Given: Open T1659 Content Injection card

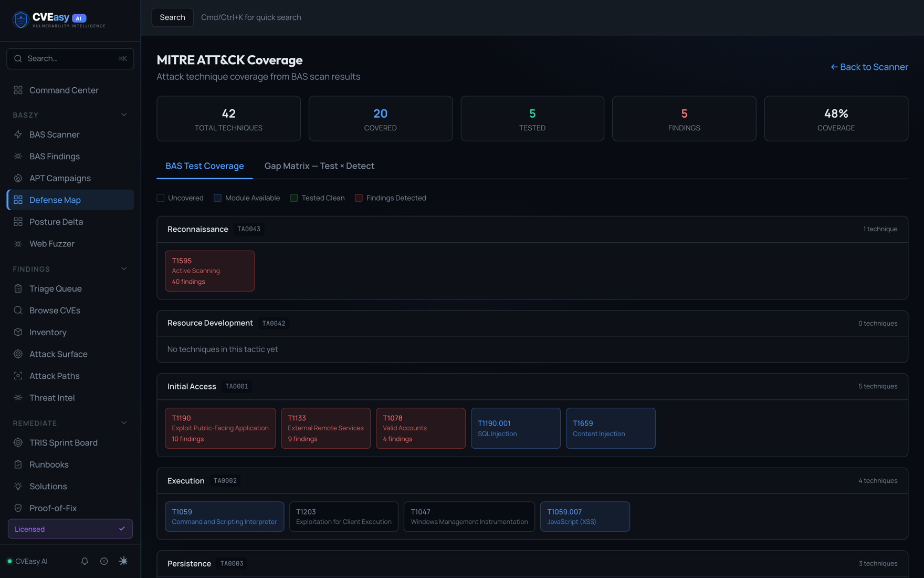Looking at the screenshot, I should pos(611,428).
